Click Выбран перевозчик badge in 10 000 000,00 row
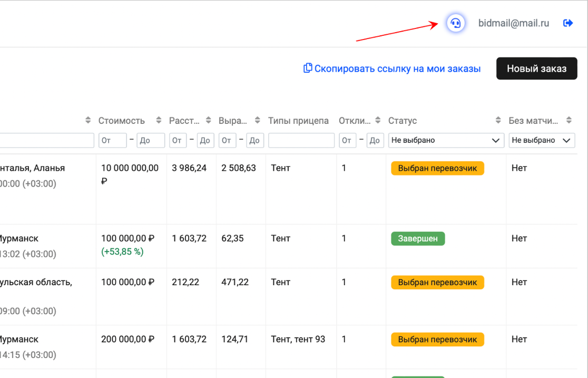 [437, 168]
